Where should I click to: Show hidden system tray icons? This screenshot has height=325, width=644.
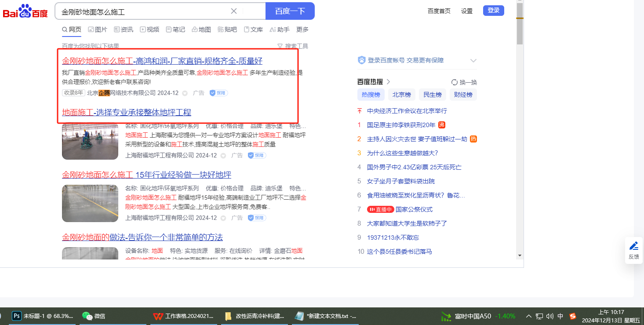point(529,316)
